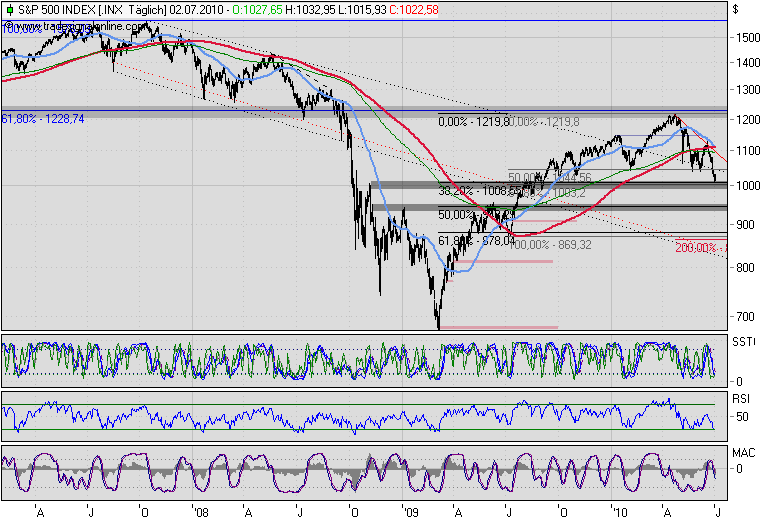Select the high value 'H:1032,95'

click(310, 10)
